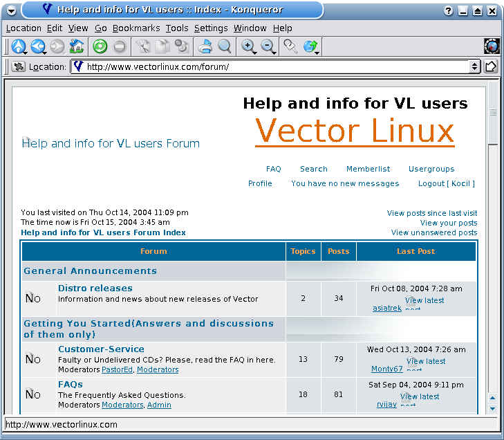Screen dimensions: 504x440
Task: Expand the Location URL history dropdown
Action: coord(474,67)
